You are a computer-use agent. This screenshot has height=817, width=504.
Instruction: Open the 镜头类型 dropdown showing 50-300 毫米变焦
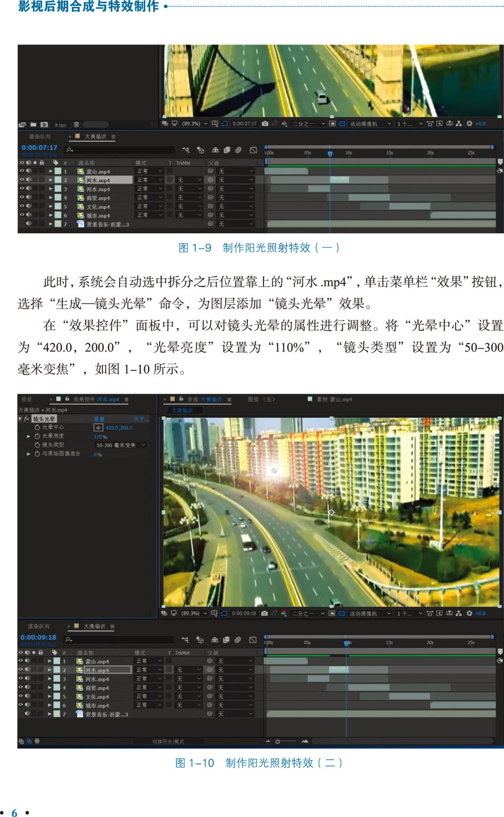tap(120, 445)
